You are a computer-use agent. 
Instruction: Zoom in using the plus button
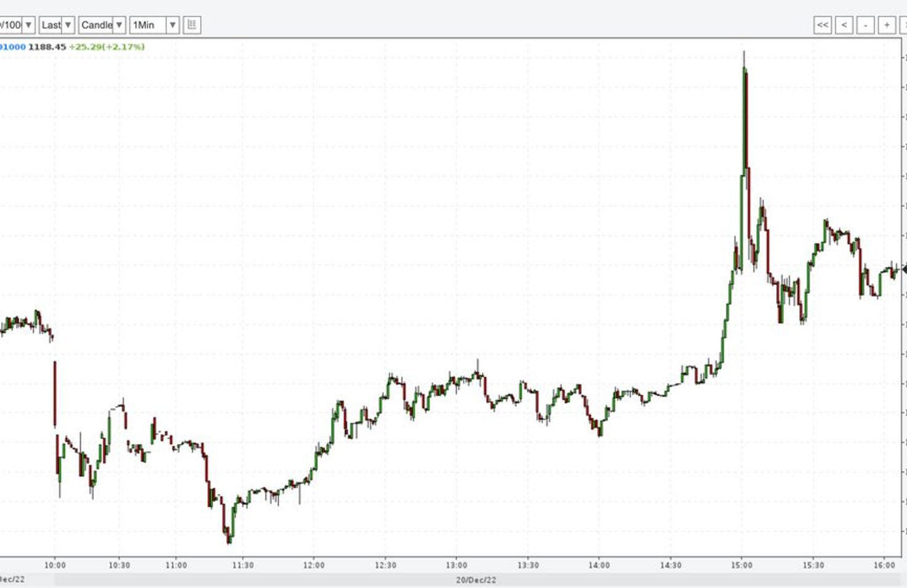(x=887, y=25)
